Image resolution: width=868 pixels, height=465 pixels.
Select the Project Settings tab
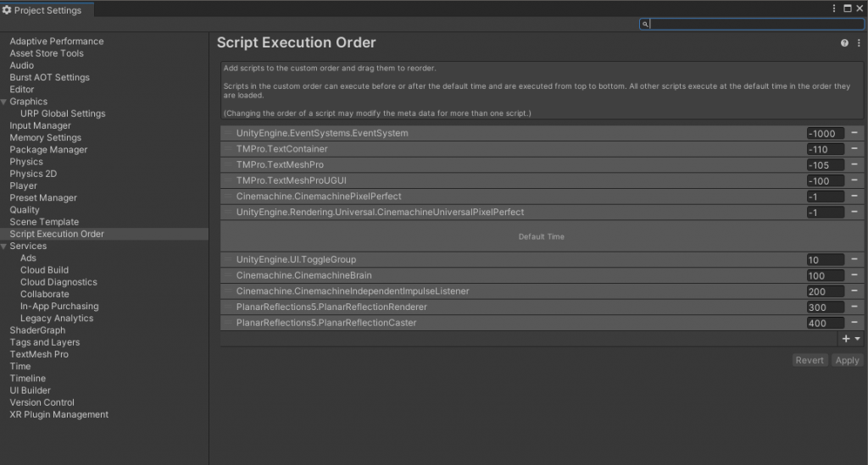click(x=47, y=10)
